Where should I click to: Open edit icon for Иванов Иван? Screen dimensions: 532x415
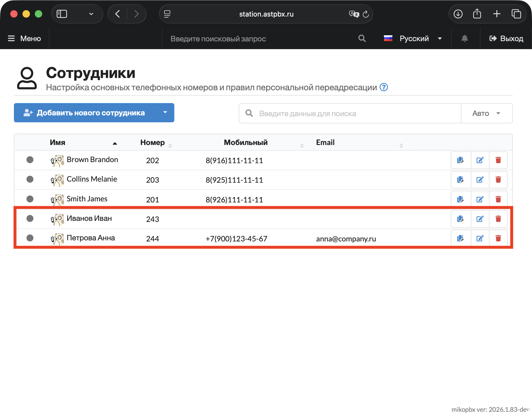coord(480,219)
